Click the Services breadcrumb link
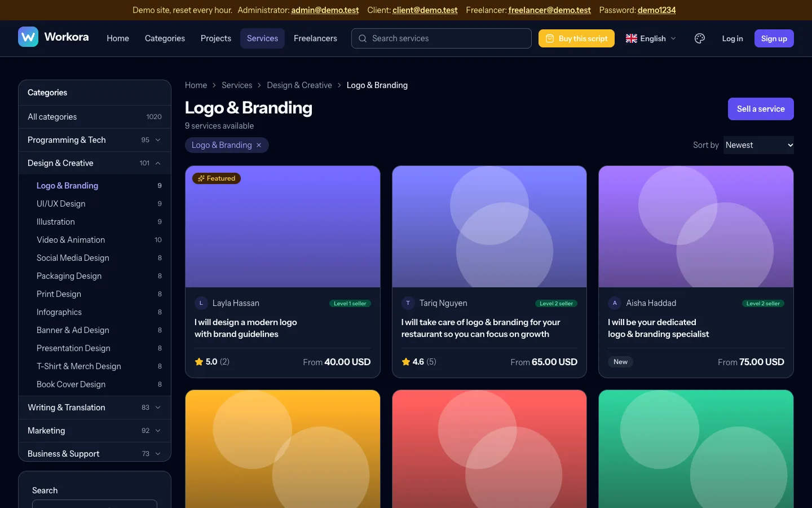812x508 pixels. click(x=237, y=85)
